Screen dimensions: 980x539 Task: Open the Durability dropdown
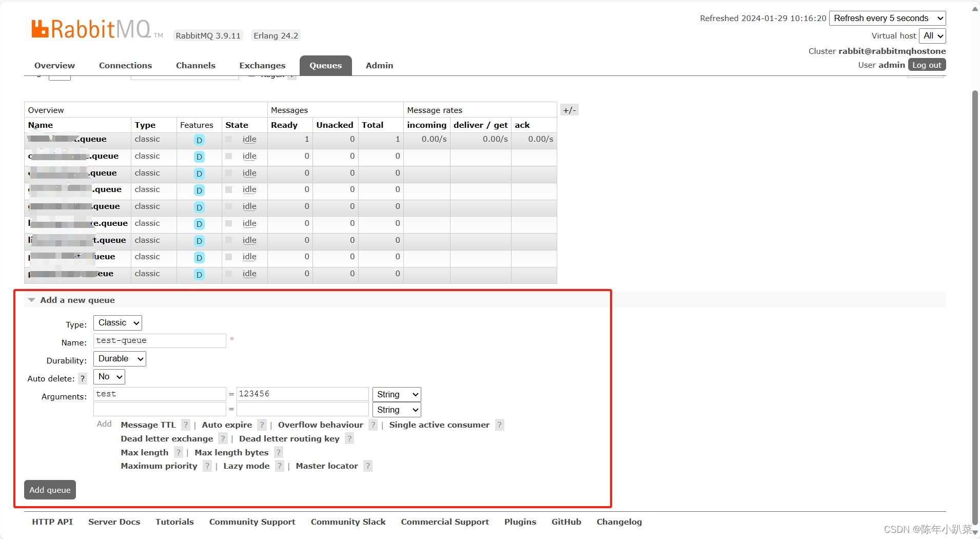(120, 359)
